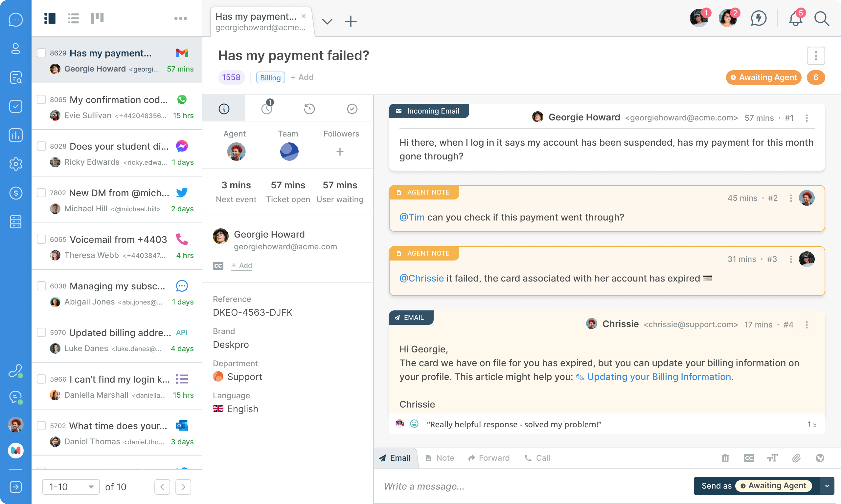Click the Awaiting Agent status button
Image resolution: width=841 pixels, height=504 pixels.
point(763,77)
